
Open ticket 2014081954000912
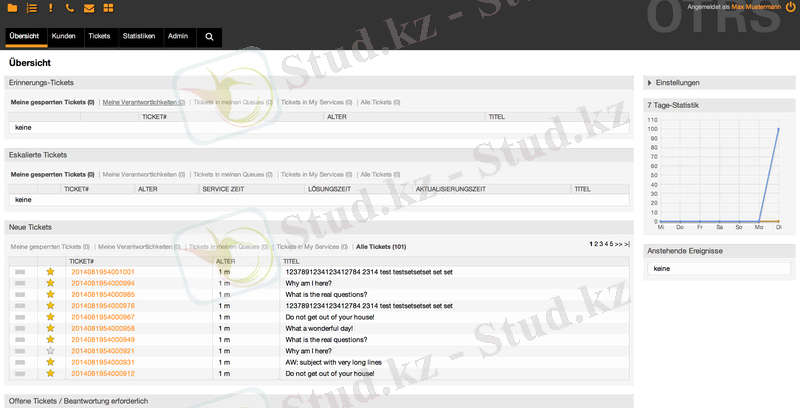click(x=103, y=373)
